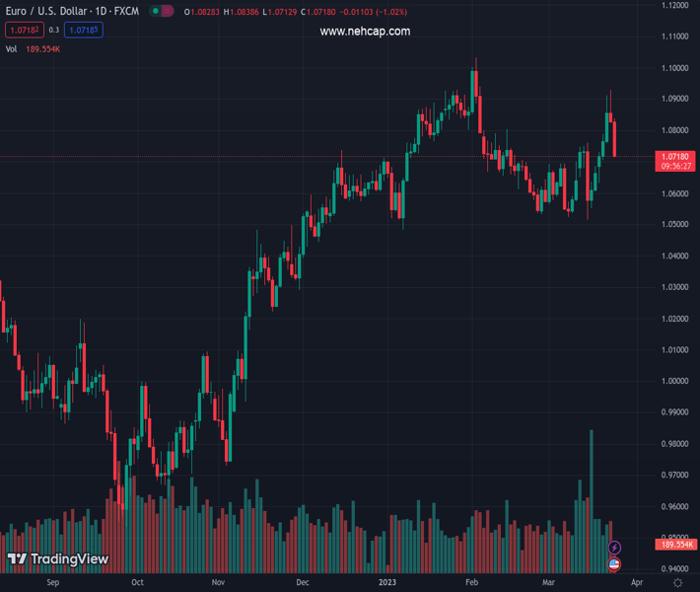
Task: Click the blue buy price 1.07185 button
Action: [x=84, y=31]
